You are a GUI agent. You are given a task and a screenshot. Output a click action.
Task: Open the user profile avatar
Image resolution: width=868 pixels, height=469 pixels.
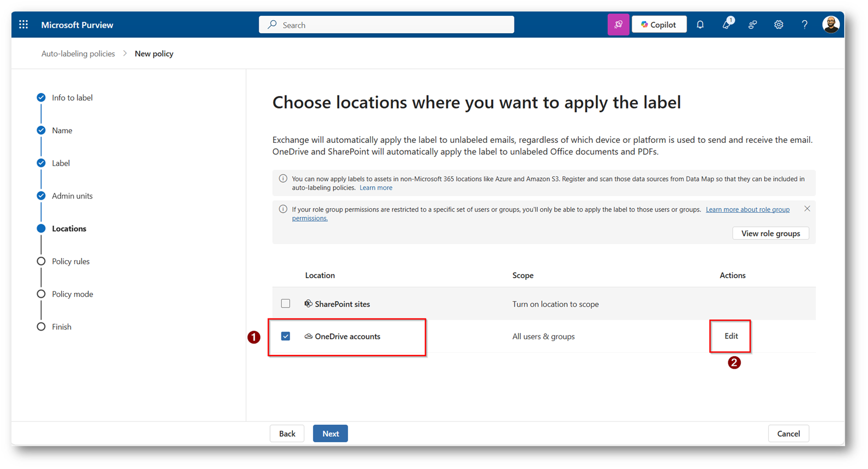tap(830, 25)
